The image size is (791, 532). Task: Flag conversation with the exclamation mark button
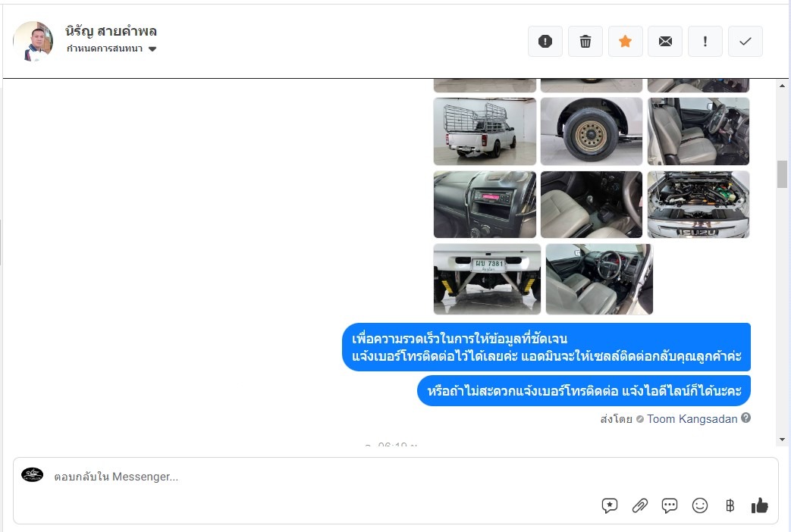(x=705, y=42)
